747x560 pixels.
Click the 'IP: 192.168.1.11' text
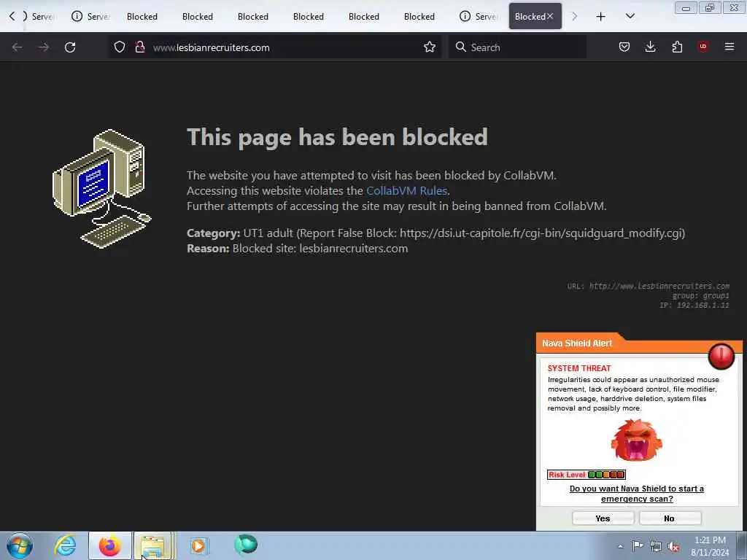tap(694, 306)
